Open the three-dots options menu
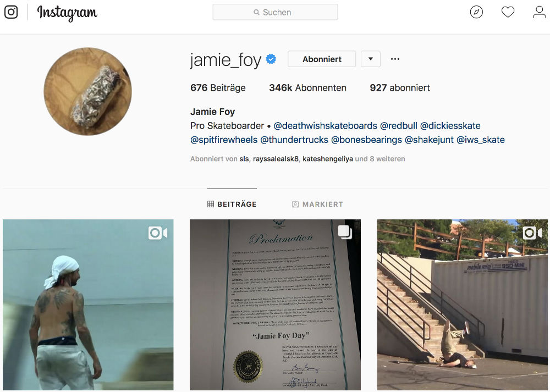The width and height of the screenshot is (550, 392). (395, 59)
